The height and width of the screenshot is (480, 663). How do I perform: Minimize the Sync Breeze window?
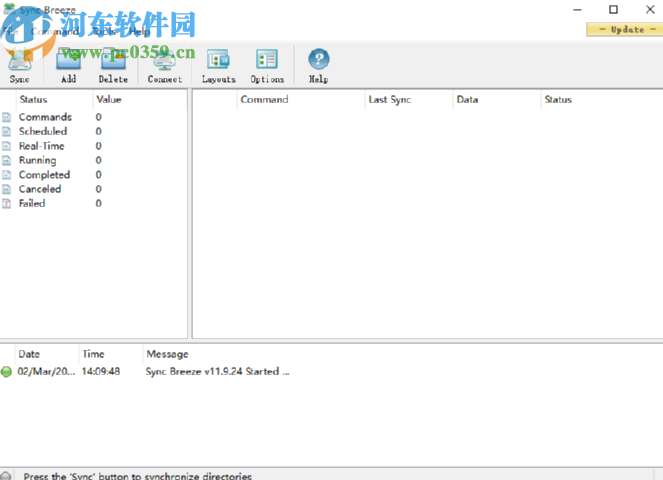[578, 9]
